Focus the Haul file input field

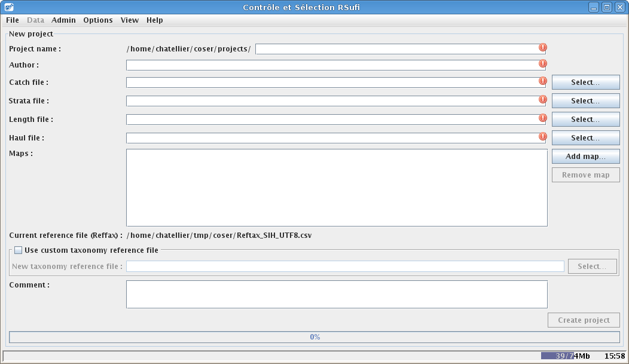[336, 137]
